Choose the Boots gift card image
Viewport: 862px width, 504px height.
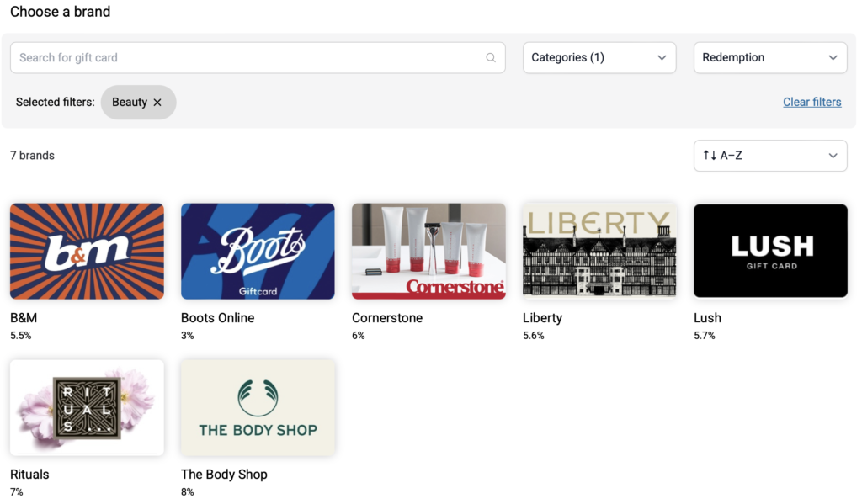(258, 251)
